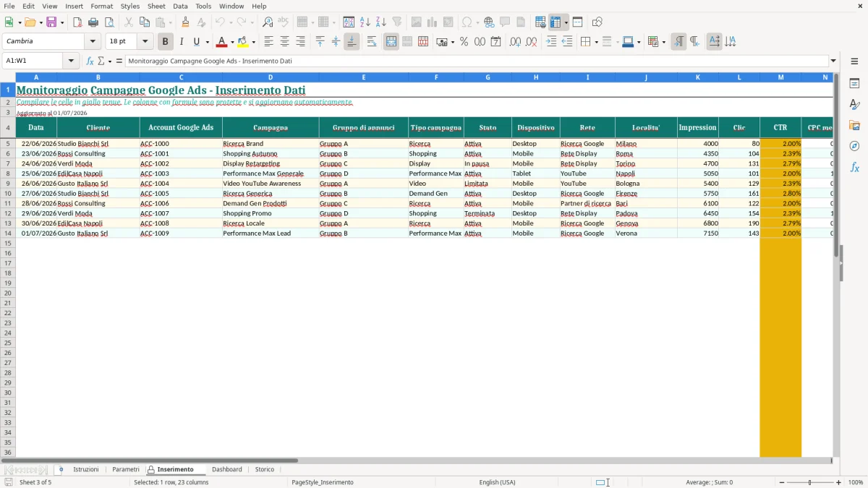Click the Clone Formatting paintbrush icon

coord(186,22)
